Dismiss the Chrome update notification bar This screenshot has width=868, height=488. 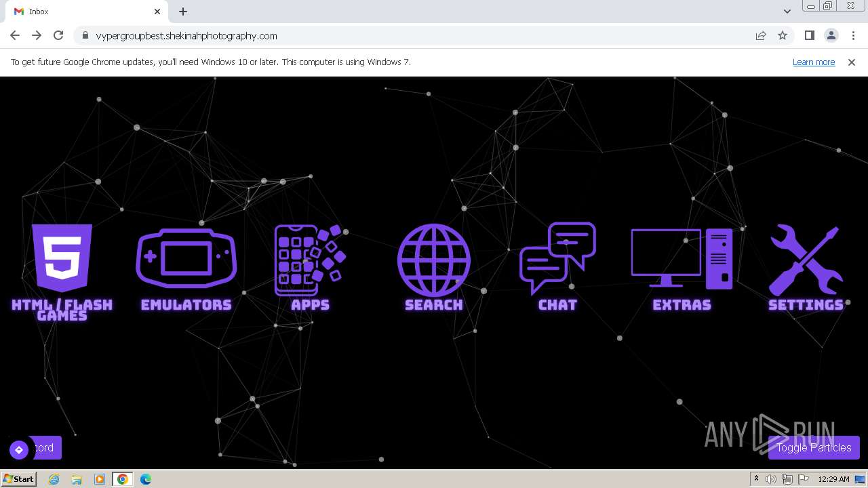click(x=852, y=62)
